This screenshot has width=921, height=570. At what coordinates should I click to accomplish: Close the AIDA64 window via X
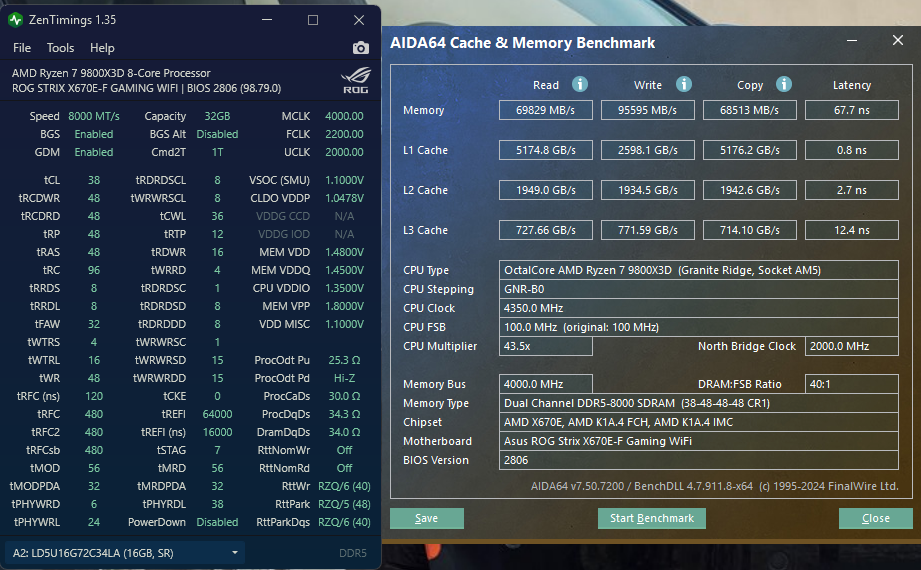coord(898,41)
